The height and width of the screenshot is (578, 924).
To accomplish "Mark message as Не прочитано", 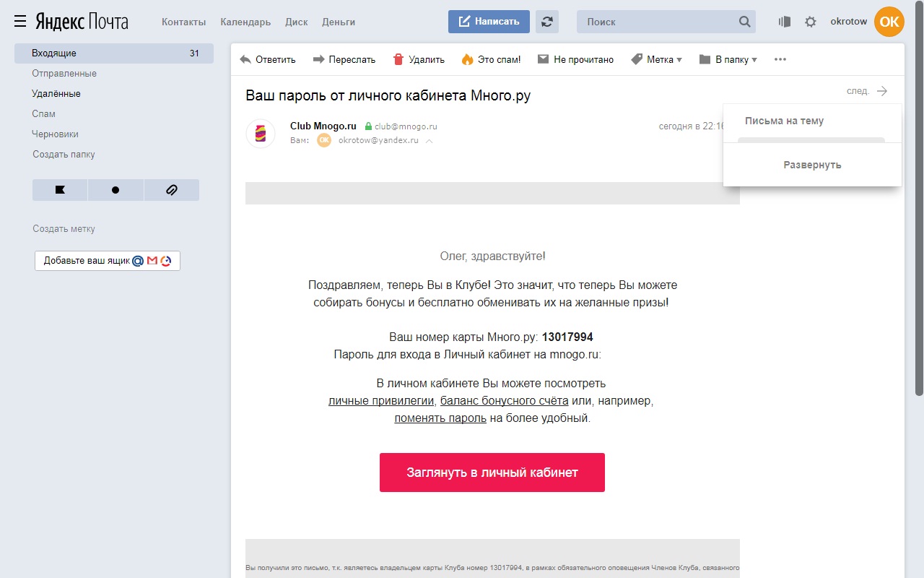I will click(x=576, y=60).
